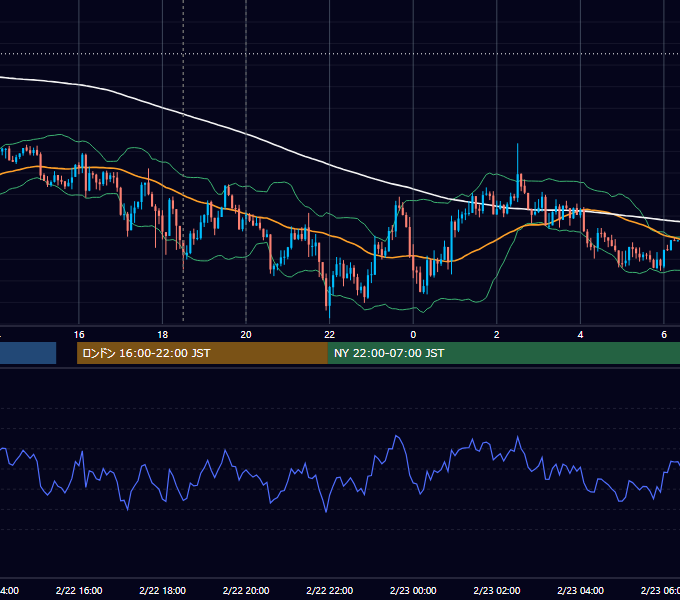The height and width of the screenshot is (600, 680).
Task: Click the "2/22 22:00" date label
Action: [330, 590]
